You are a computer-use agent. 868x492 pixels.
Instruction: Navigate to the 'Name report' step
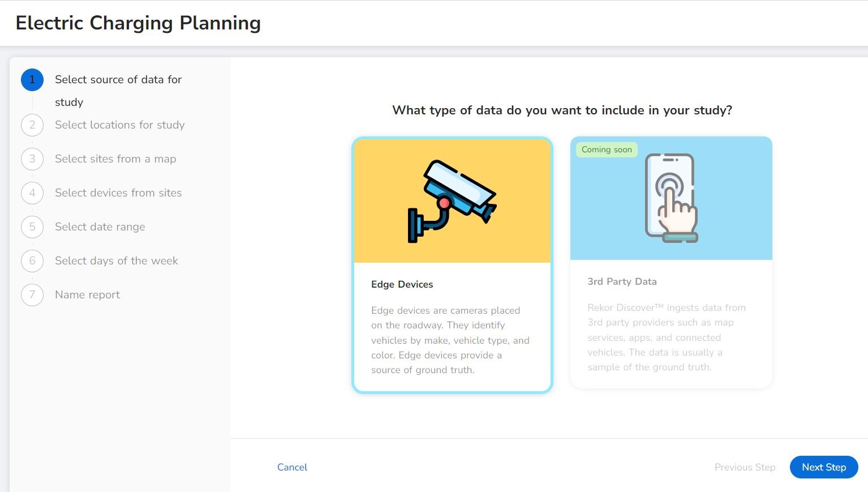click(x=87, y=295)
